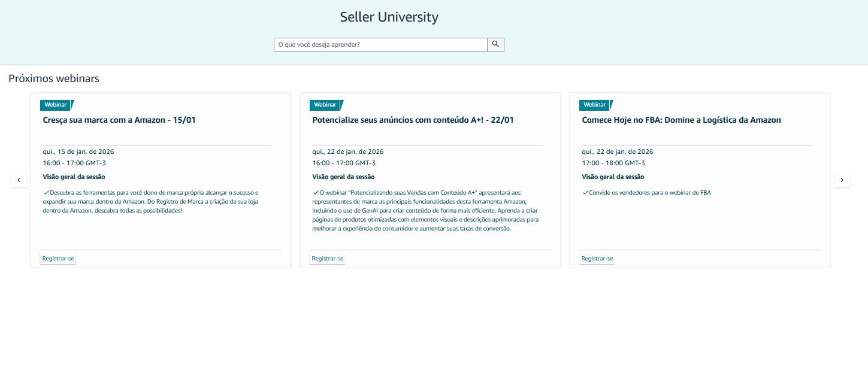Click checkmark icon in Cresça sua marca description
The width and height of the screenshot is (868, 385).
coord(46,193)
